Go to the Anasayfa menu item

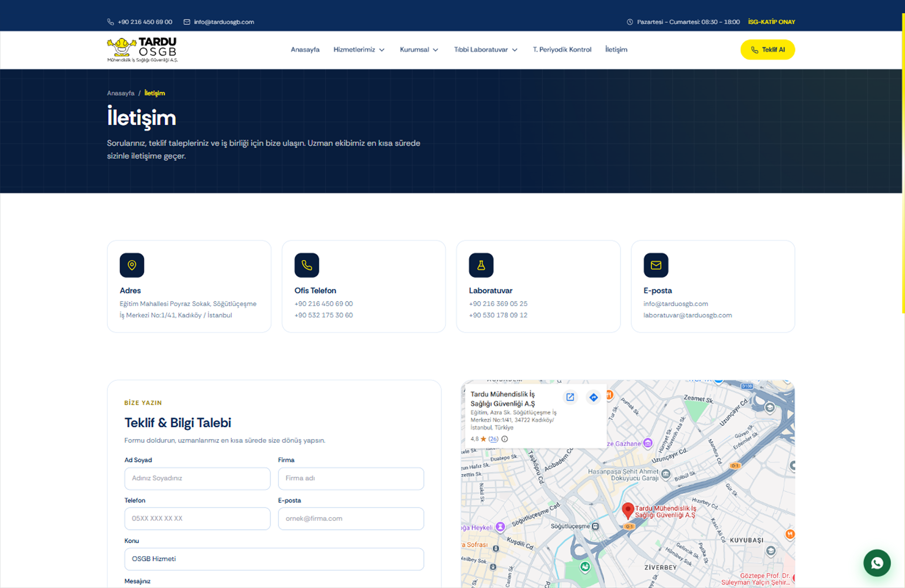[305, 49]
